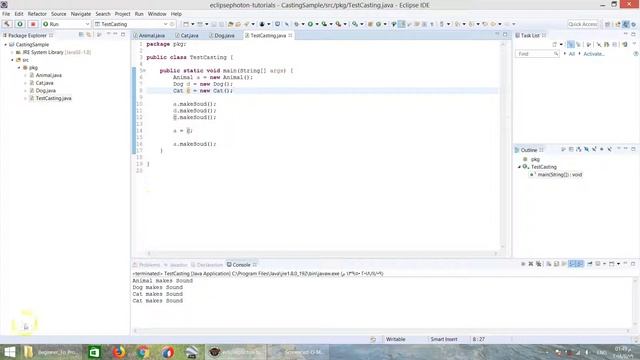Click the green Run icon in main toolbar
This screenshot has height=360, width=640.
pyautogui.click(x=310, y=24)
